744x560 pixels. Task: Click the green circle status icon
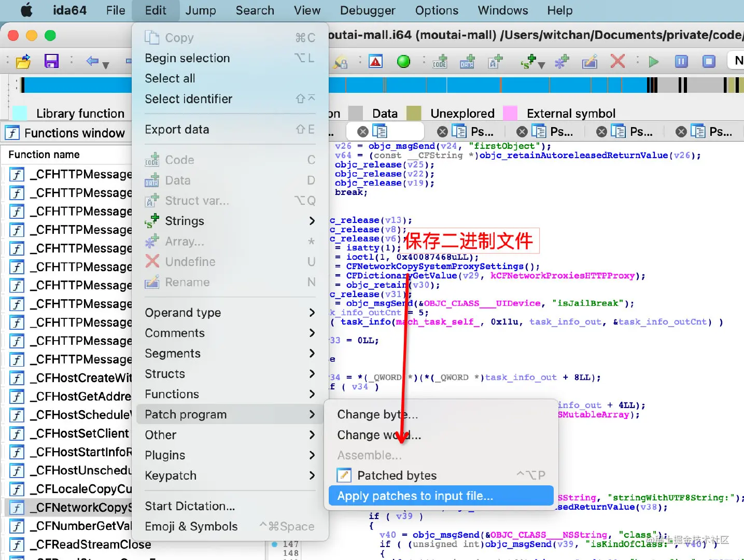403,62
